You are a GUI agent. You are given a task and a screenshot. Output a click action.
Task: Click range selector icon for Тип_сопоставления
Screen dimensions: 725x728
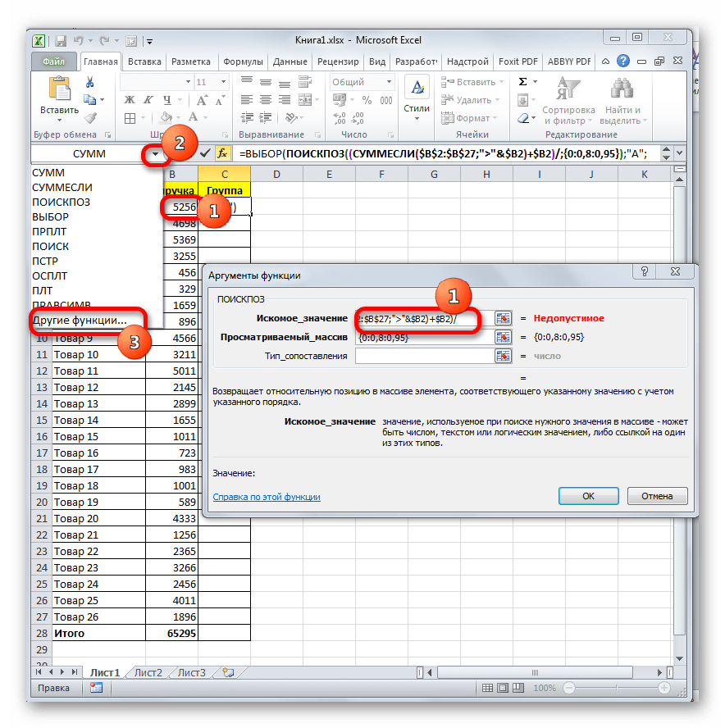coord(503,356)
